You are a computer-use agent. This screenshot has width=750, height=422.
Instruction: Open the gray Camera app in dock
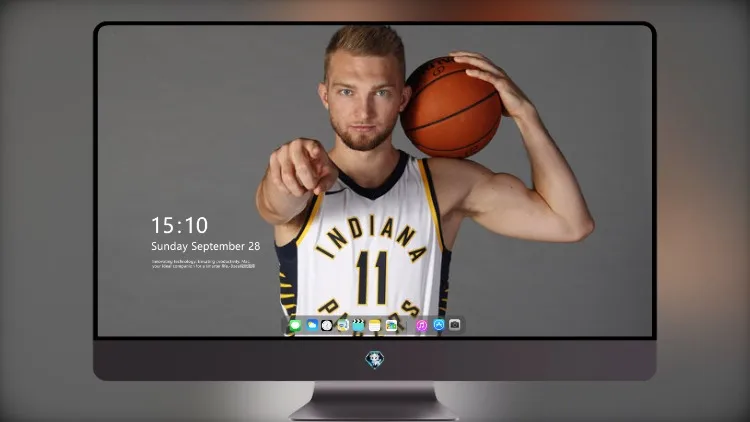coord(454,325)
